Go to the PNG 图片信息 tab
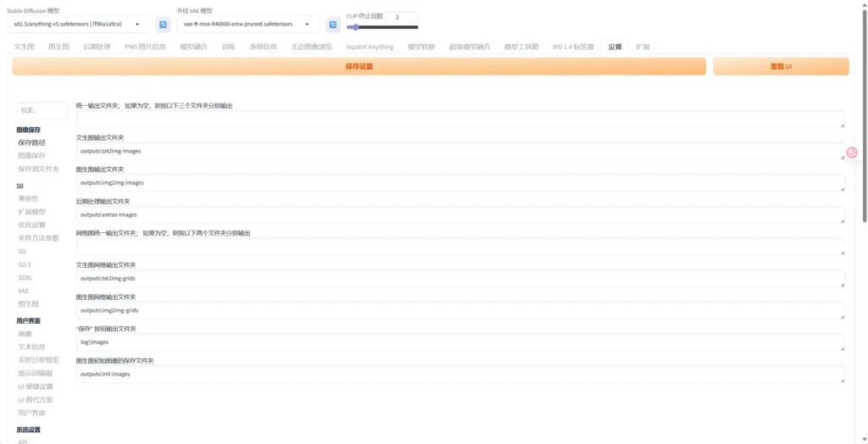Image resolution: width=868 pixels, height=444 pixels. click(145, 47)
